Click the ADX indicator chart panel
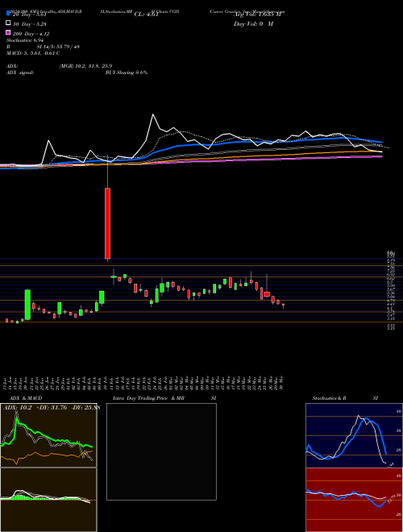This screenshot has height=532, width=403. [48, 435]
